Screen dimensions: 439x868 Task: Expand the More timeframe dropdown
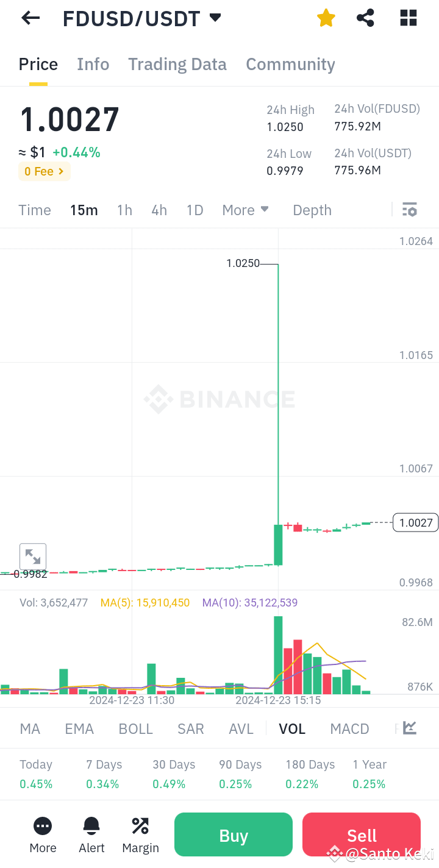tap(245, 210)
